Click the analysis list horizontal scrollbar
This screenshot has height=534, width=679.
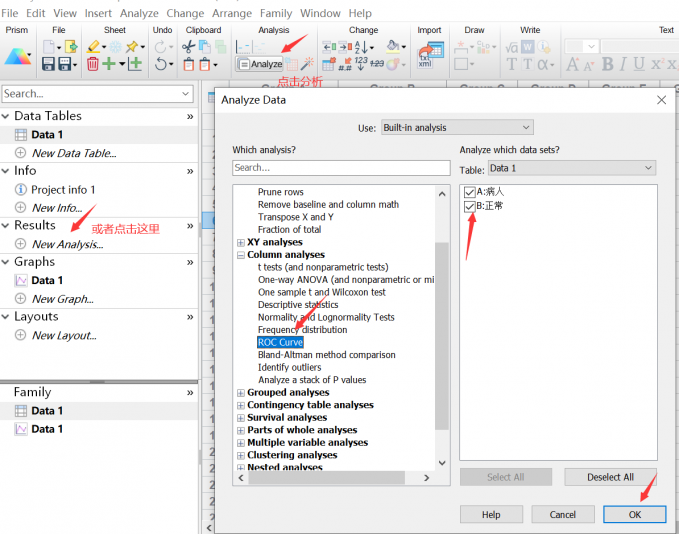(x=327, y=478)
